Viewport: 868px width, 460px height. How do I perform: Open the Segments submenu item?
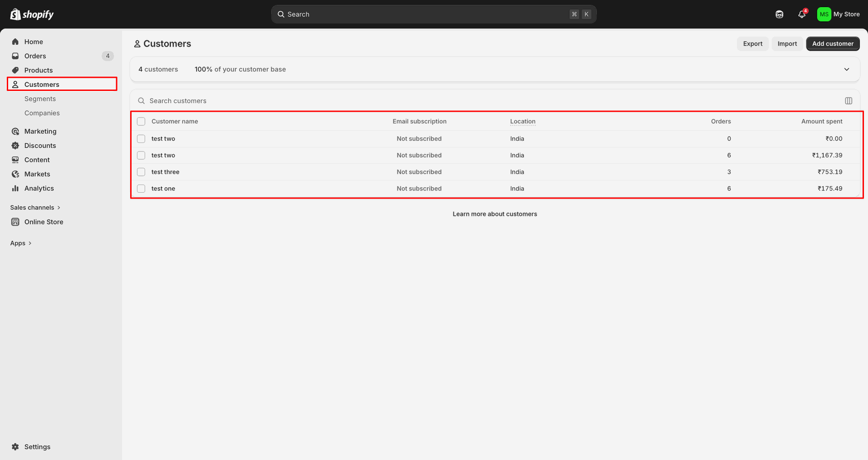pyautogui.click(x=40, y=99)
